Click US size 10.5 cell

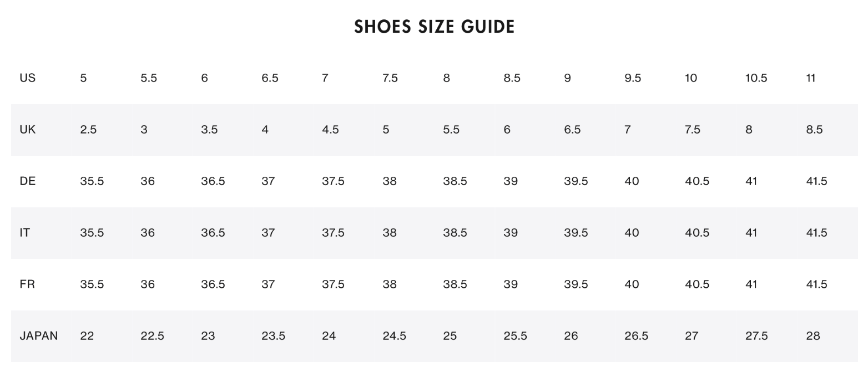point(755,78)
